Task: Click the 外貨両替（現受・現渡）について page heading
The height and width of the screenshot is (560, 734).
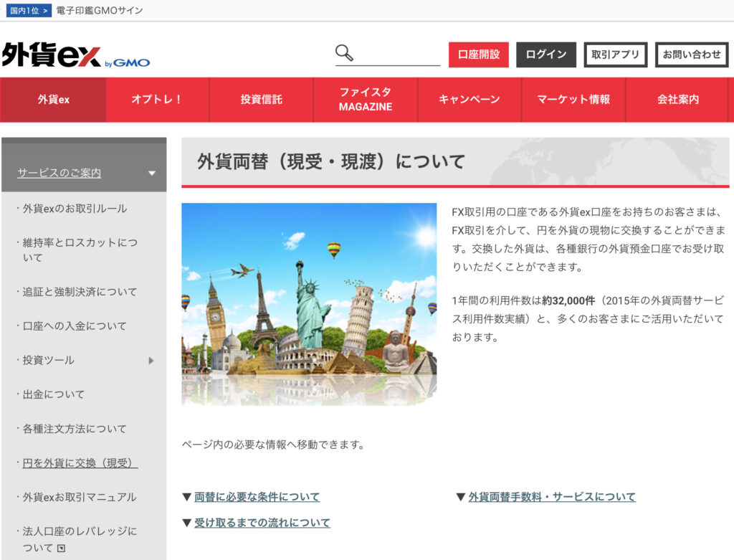Action: [331, 162]
